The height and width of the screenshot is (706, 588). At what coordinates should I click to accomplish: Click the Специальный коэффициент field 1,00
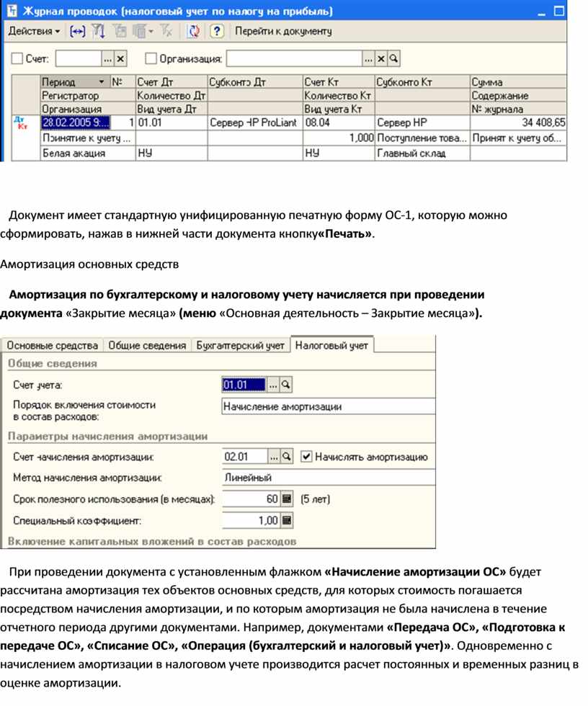point(251,520)
